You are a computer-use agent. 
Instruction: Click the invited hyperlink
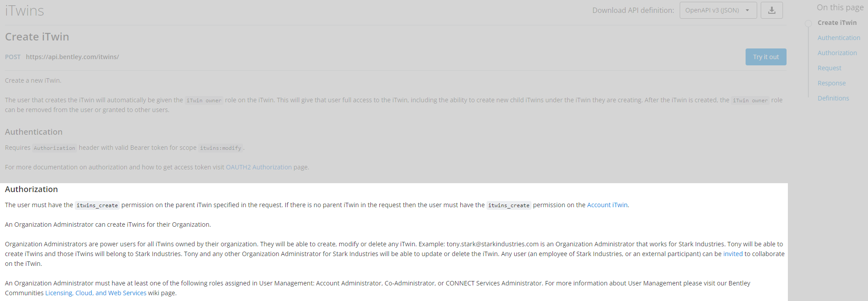pyautogui.click(x=733, y=254)
